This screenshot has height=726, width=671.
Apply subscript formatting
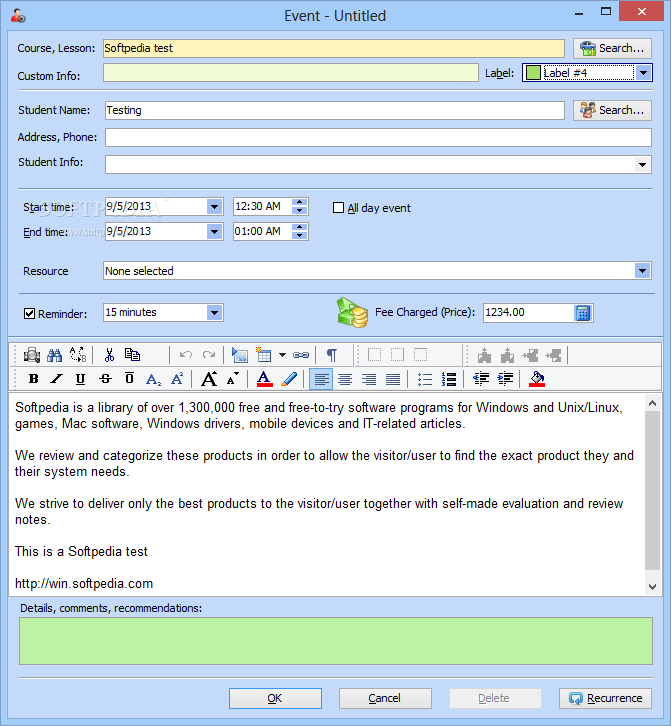click(153, 380)
